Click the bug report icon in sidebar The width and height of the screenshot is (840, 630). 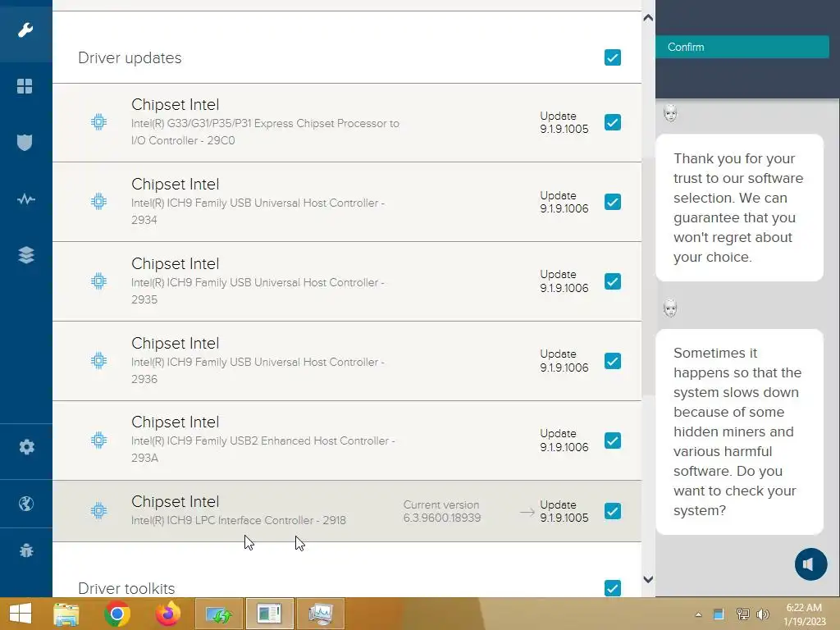25,550
